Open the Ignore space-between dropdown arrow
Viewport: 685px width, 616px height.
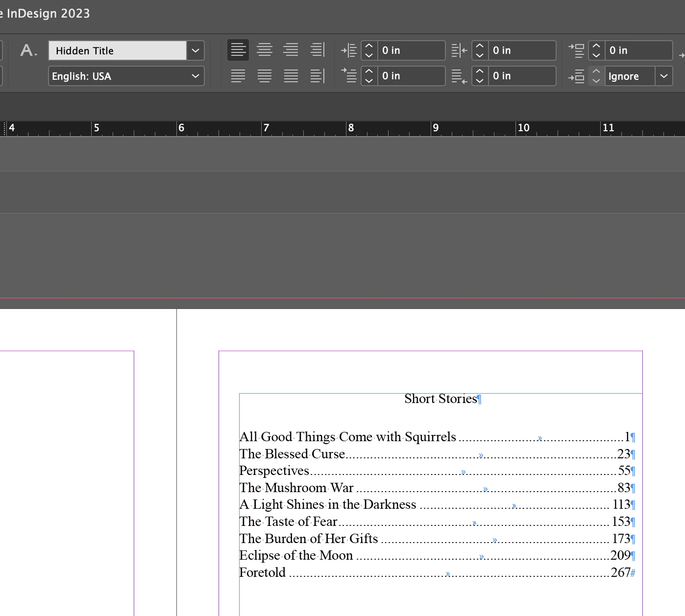tap(664, 76)
